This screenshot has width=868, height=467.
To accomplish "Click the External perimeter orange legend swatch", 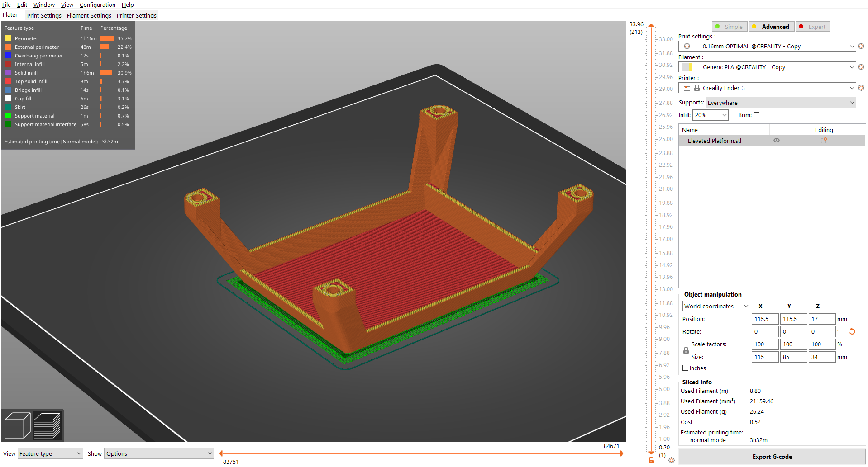I will pos(8,47).
